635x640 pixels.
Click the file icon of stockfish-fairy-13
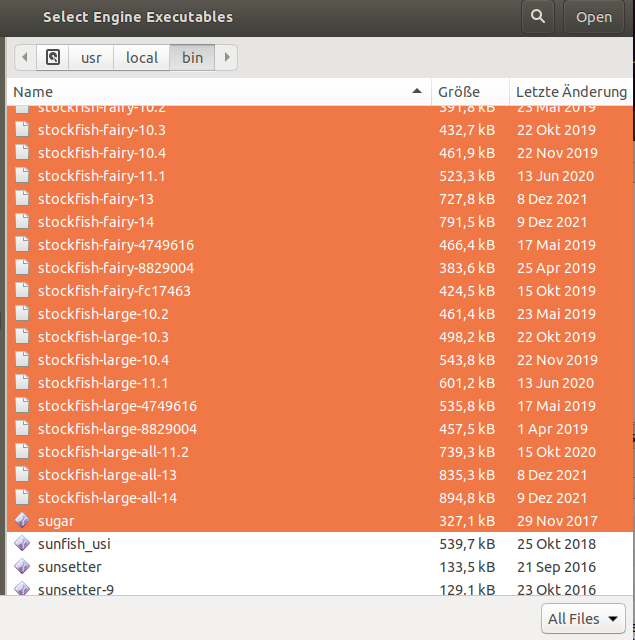pyautogui.click(x=22, y=198)
